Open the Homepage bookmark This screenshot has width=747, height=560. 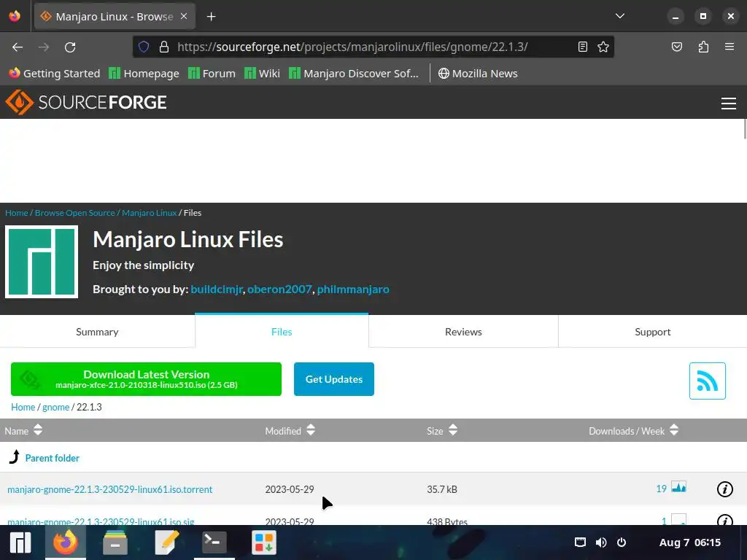point(144,74)
